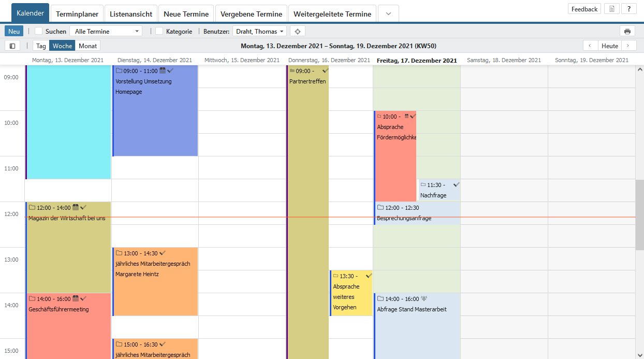Viewport: 644px width, 359px height.
Task: Open Benutzer dropdown Draht, Thomas
Action: (x=259, y=31)
